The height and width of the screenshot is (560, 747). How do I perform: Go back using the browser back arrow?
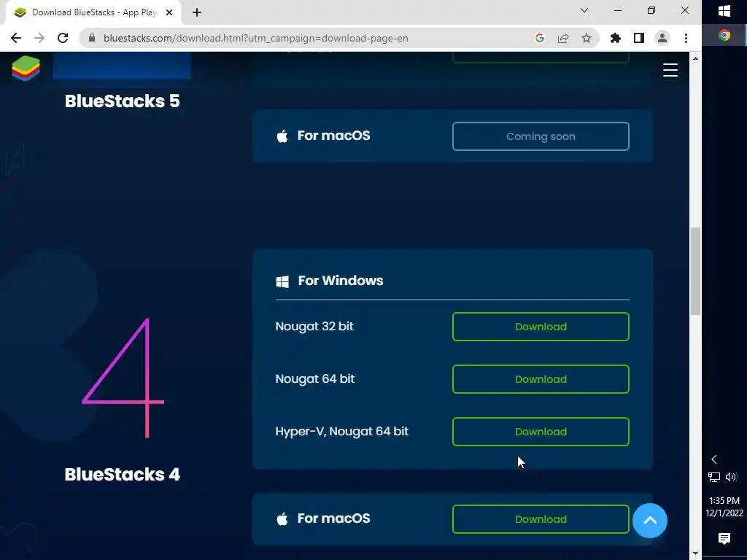(16, 38)
